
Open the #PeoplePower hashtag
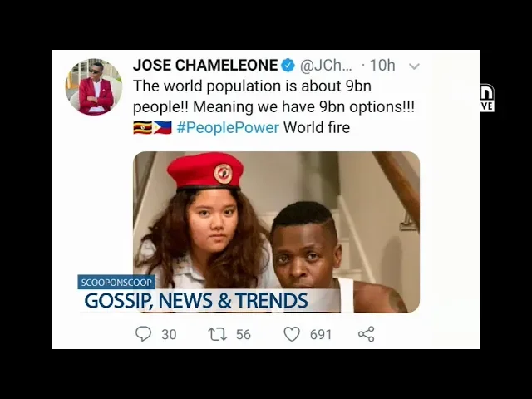[228, 127]
